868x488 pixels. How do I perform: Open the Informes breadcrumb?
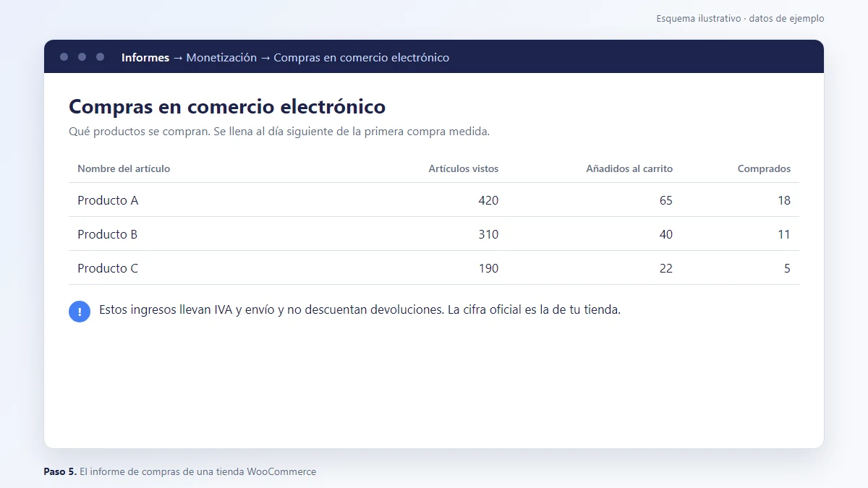point(145,58)
